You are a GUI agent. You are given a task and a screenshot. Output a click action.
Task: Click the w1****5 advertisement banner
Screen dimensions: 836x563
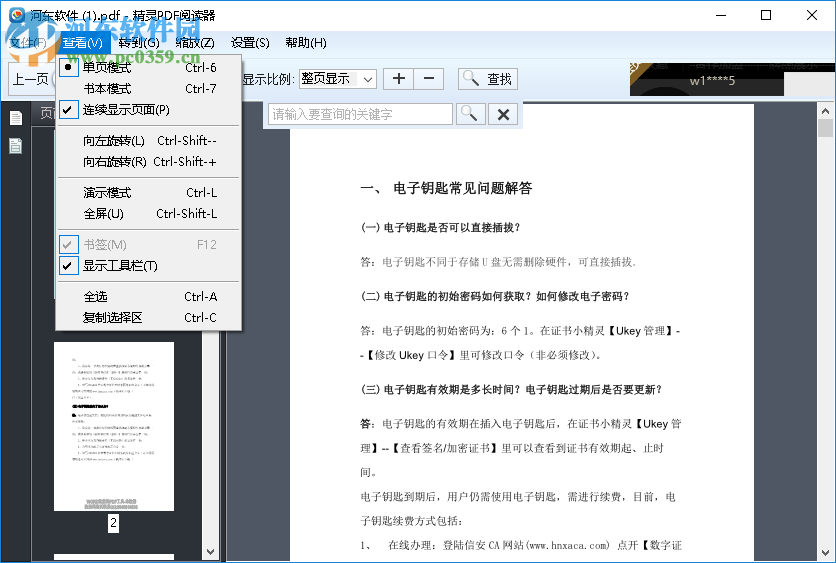[x=707, y=79]
